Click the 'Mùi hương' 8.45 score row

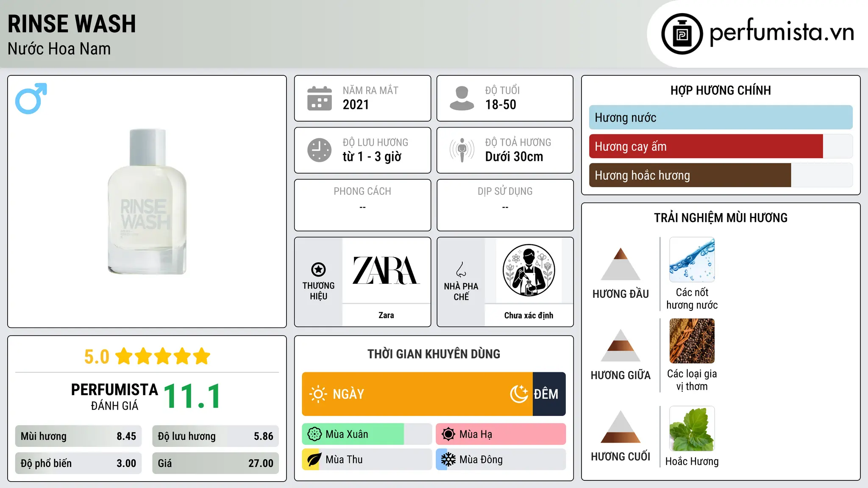tap(78, 436)
